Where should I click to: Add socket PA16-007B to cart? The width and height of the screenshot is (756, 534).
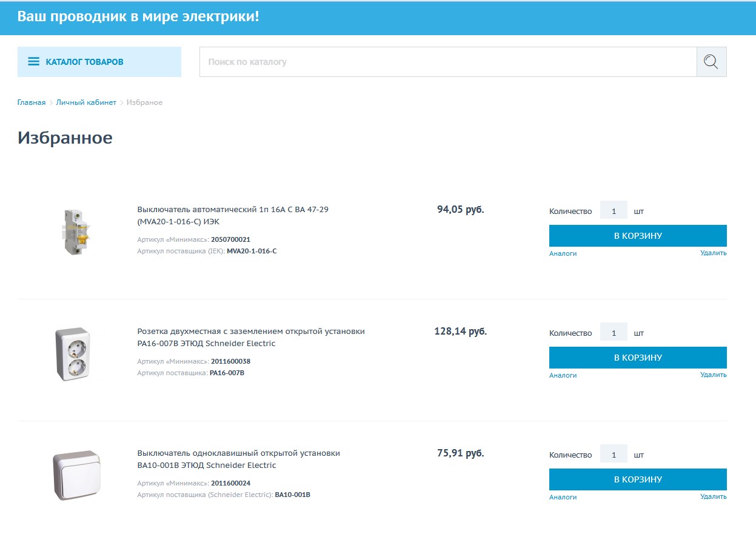point(638,358)
